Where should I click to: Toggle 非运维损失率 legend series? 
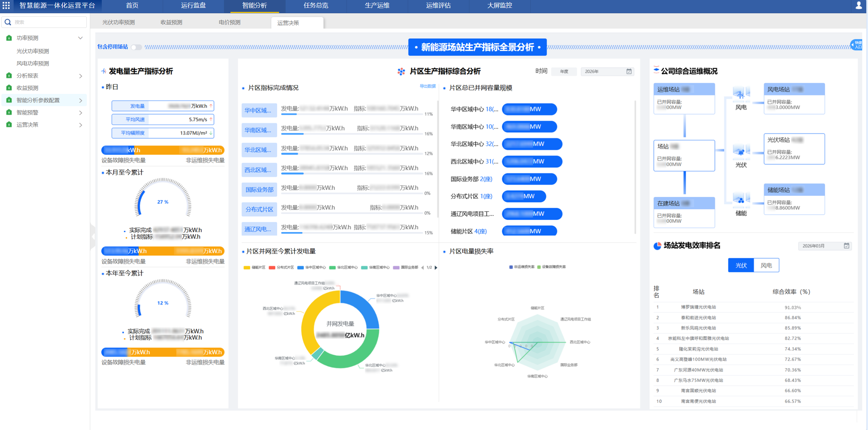tap(521, 267)
